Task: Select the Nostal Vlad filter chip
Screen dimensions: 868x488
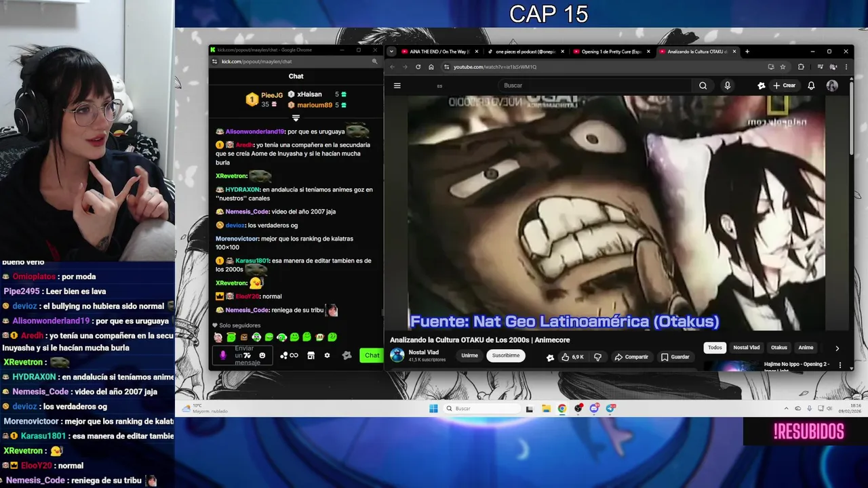Action: coord(746,348)
